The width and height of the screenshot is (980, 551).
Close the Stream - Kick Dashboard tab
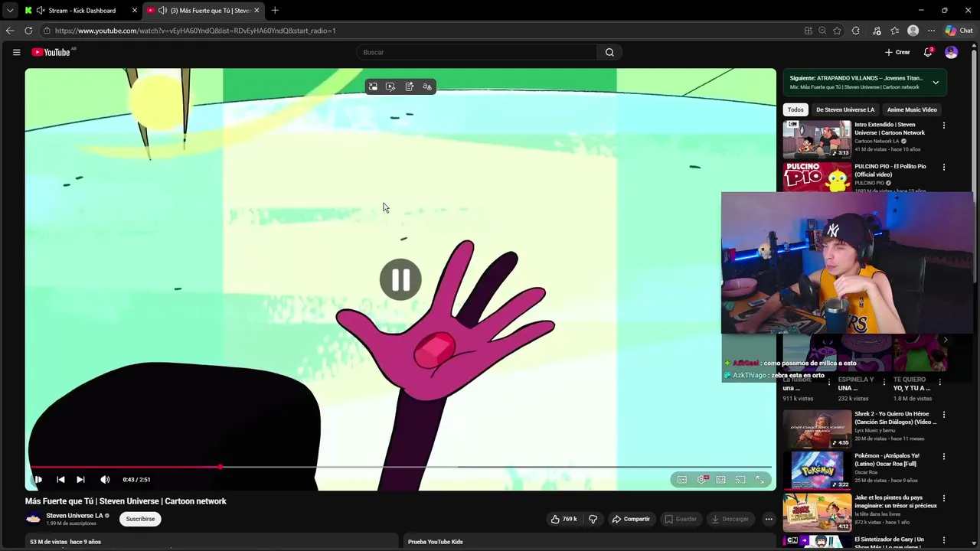pos(134,10)
